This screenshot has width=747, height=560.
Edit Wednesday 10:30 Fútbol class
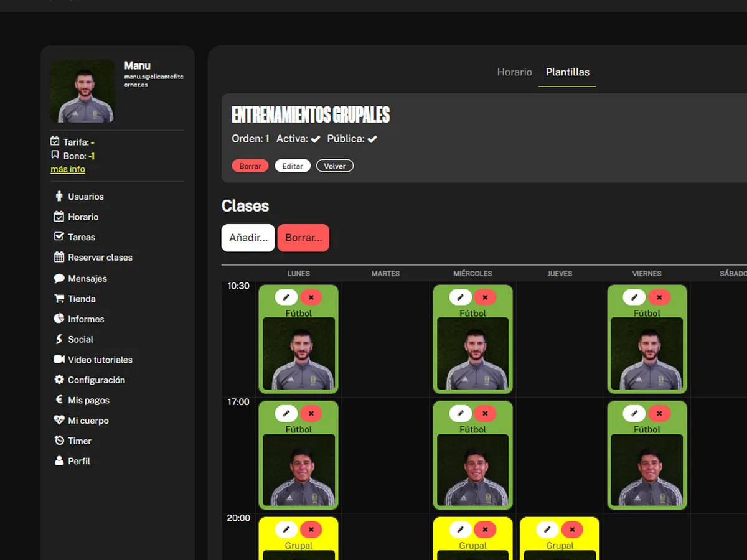[461, 297]
